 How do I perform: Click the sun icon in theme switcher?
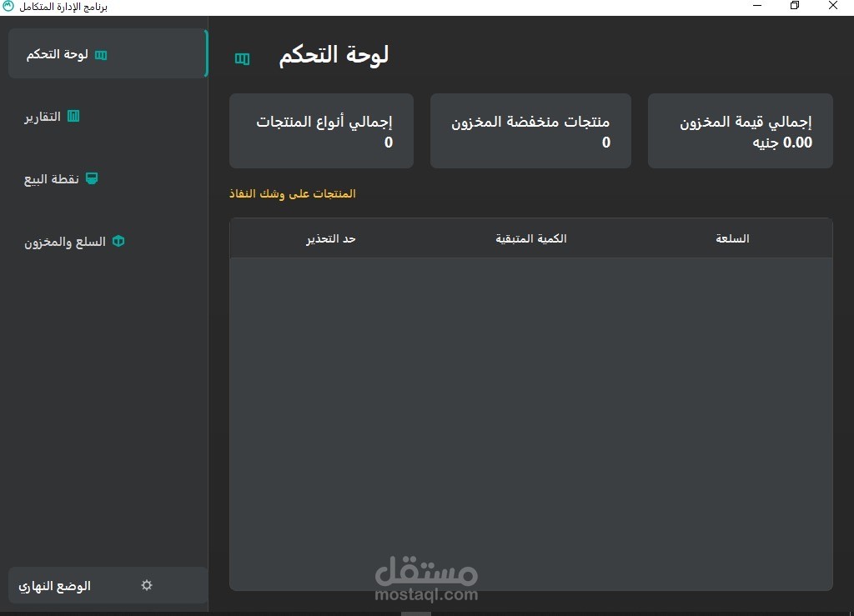(x=147, y=585)
